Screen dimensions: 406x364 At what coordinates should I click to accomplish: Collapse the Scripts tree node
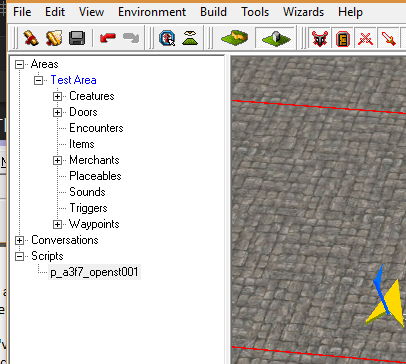pyautogui.click(x=19, y=256)
